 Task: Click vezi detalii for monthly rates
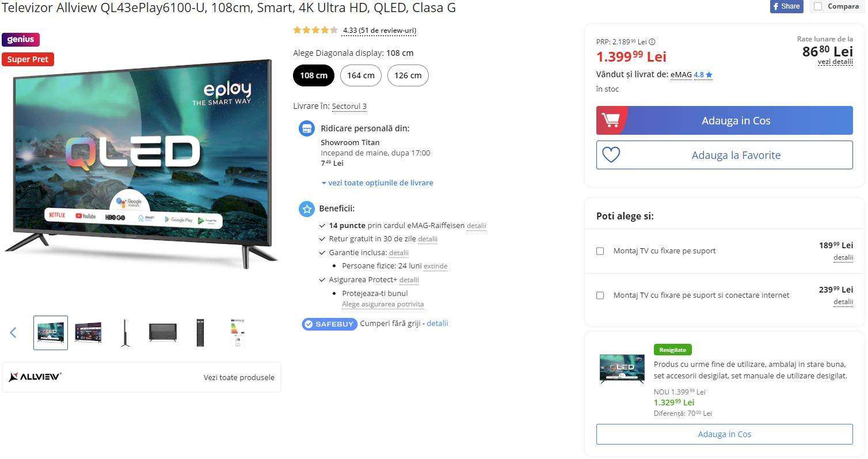coord(835,62)
